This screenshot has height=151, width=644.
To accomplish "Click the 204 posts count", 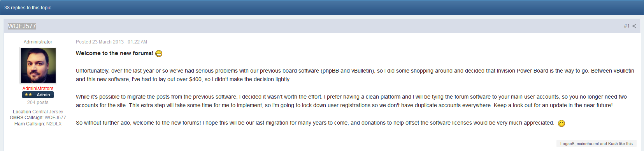I will point(38,102).
